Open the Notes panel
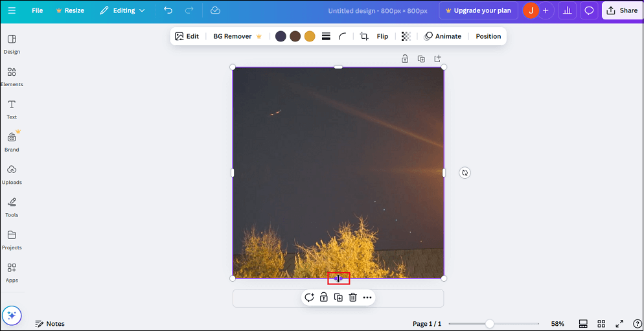This screenshot has width=644, height=331. [50, 324]
